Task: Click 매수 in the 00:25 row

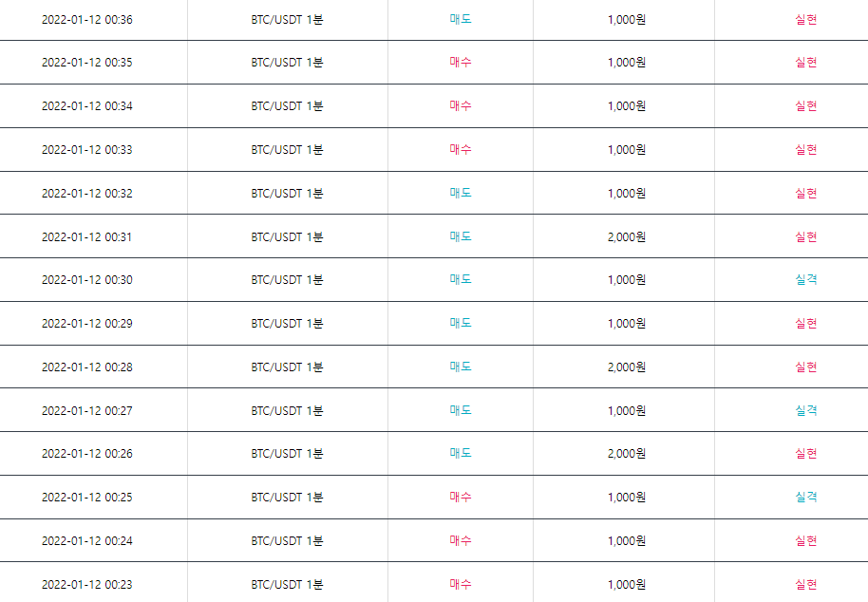Action: (x=460, y=497)
